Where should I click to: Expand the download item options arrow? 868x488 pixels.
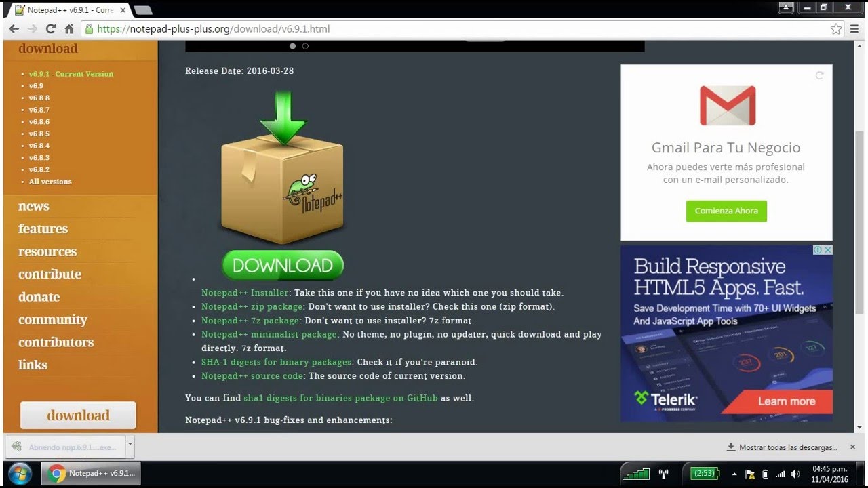(x=130, y=447)
